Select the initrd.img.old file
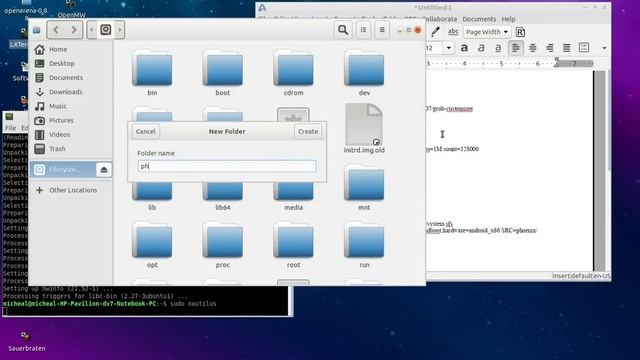This screenshot has height=360, width=640. (364, 128)
